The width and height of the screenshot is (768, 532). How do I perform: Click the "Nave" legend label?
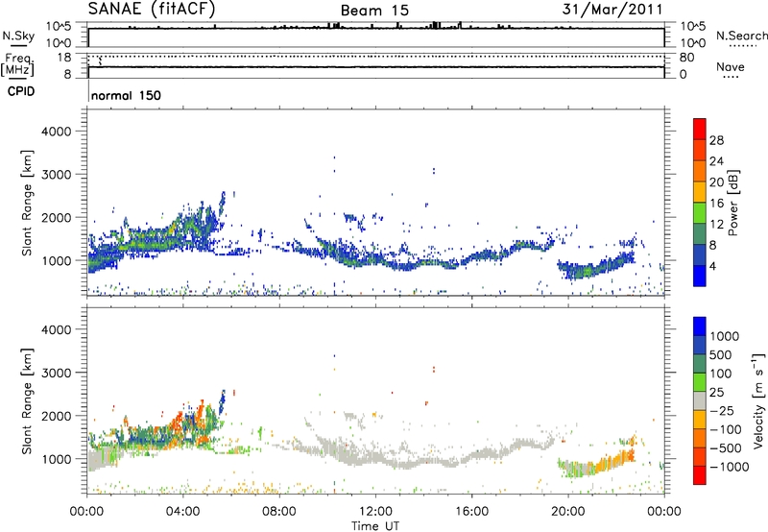(x=731, y=66)
